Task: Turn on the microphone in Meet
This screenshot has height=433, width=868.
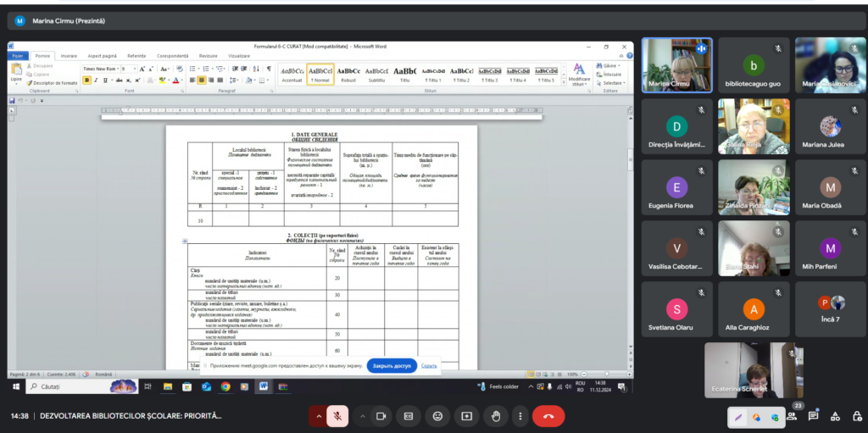Action: point(337,416)
